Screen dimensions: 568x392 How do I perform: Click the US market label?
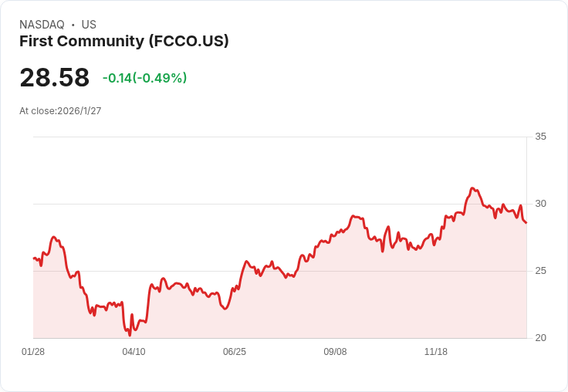(x=89, y=25)
